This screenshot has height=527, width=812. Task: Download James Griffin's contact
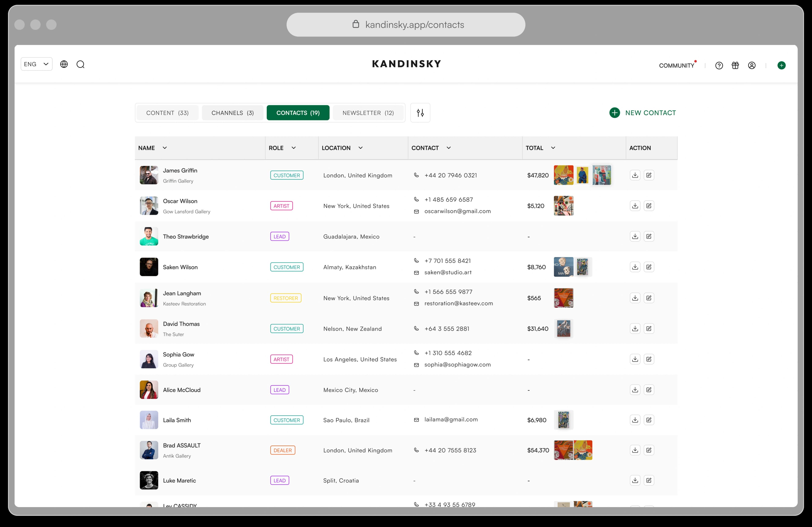click(635, 175)
